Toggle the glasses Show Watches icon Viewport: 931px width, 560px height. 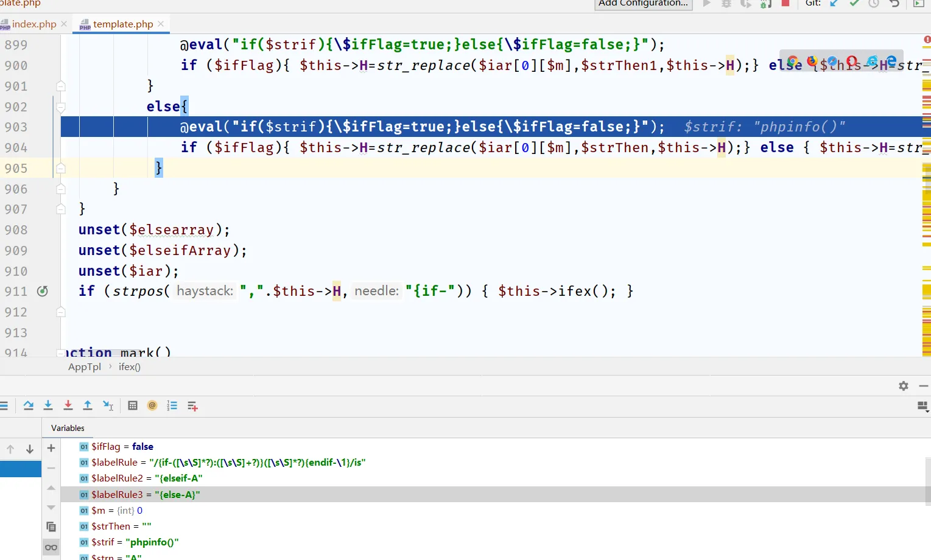[x=51, y=547]
